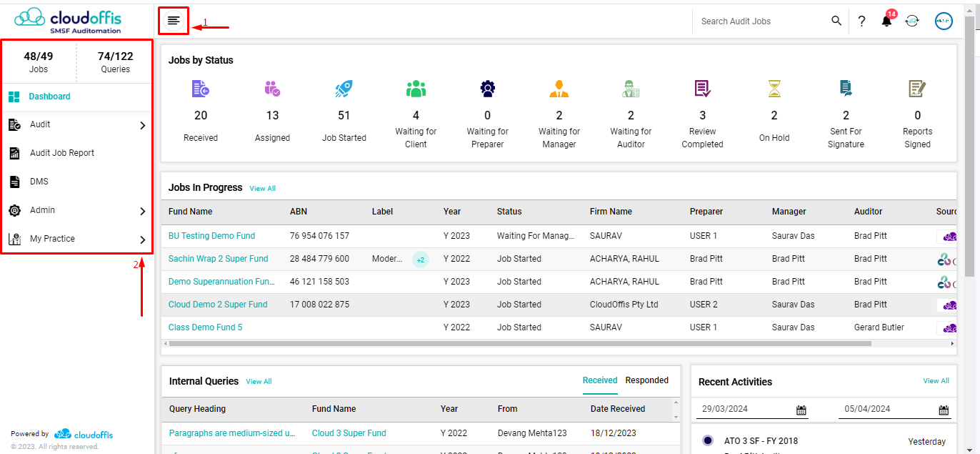Click the sync refresh icon in header

[x=912, y=21]
